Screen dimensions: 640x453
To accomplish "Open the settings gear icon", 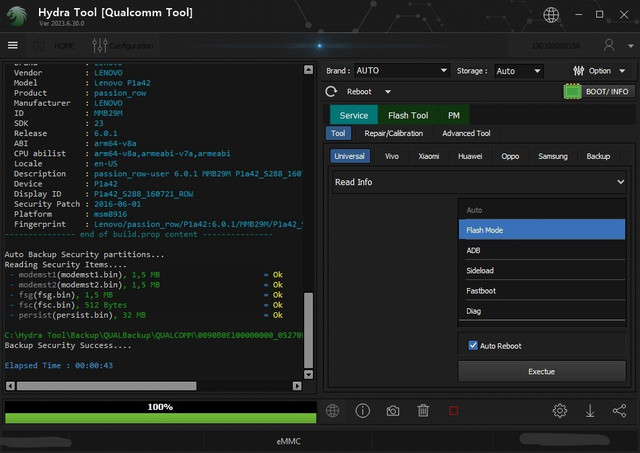I will (x=560, y=411).
